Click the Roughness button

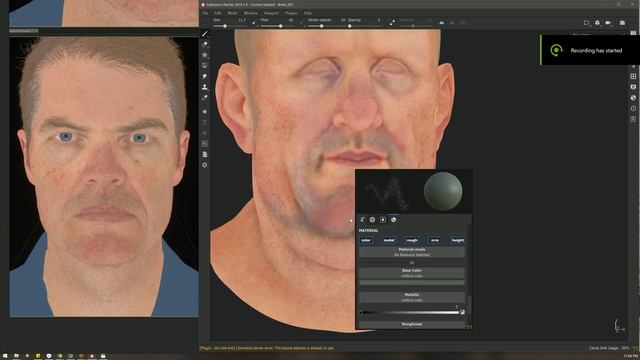[x=412, y=324]
